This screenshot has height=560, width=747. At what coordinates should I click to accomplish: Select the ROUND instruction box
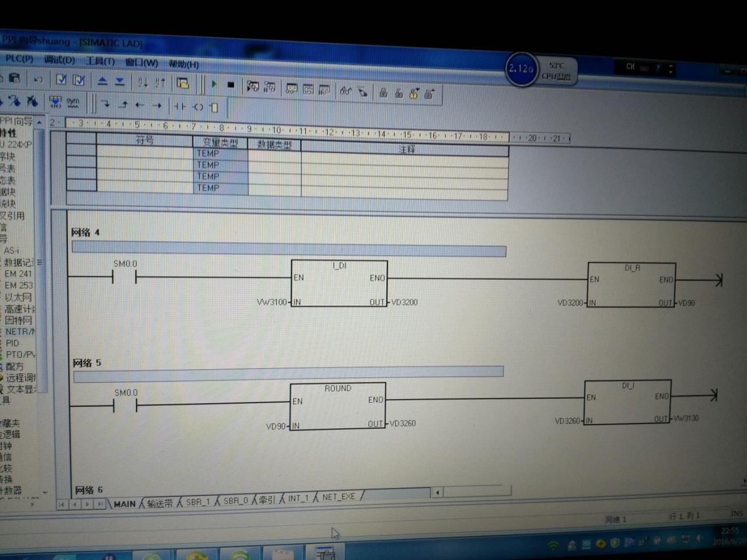click(x=338, y=406)
